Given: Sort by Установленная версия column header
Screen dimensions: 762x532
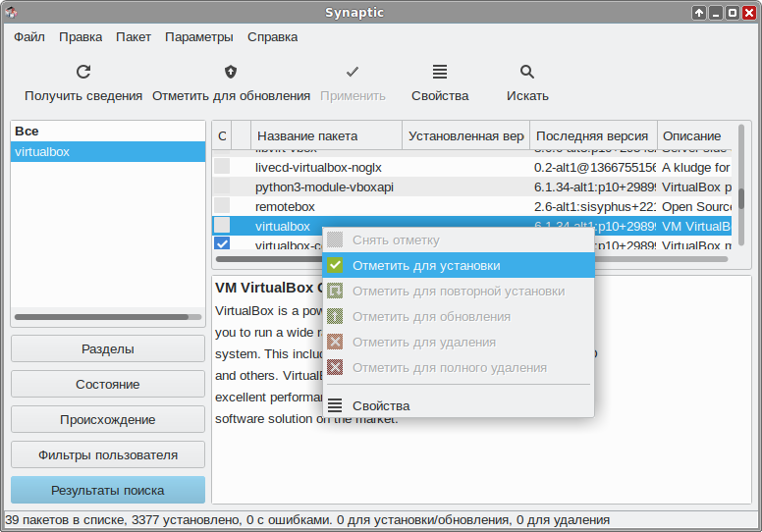Looking at the screenshot, I should pos(466,135).
